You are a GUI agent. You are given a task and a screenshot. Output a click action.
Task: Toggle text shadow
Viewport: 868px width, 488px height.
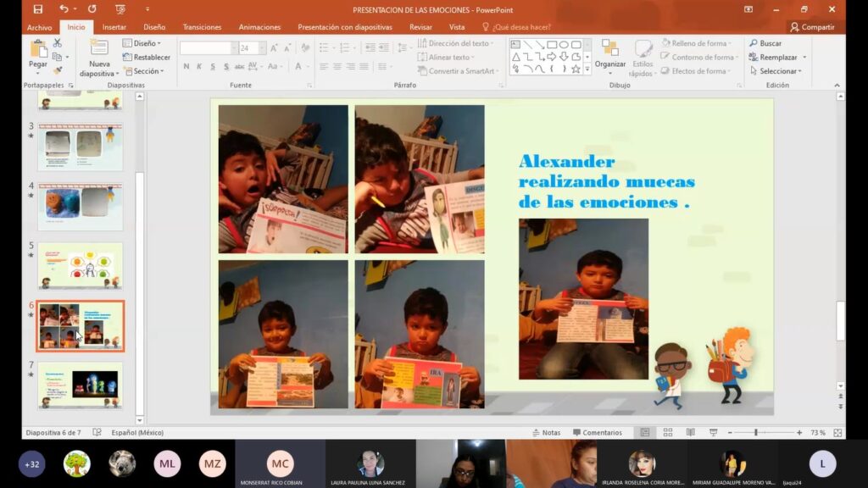coord(225,66)
